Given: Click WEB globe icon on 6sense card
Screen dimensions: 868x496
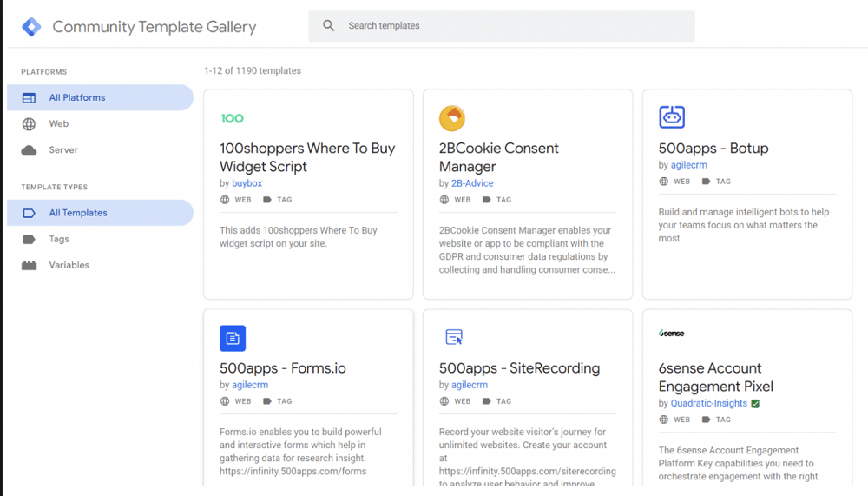Looking at the screenshot, I should coord(664,420).
